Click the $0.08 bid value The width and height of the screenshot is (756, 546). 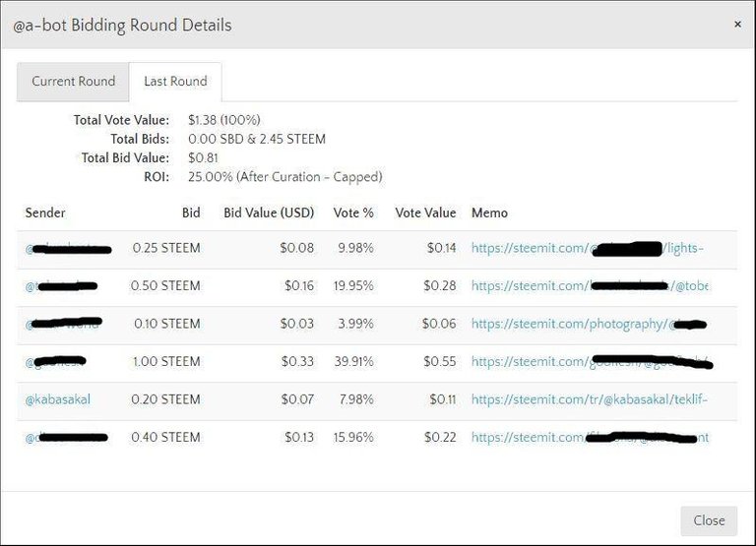pyautogui.click(x=296, y=248)
